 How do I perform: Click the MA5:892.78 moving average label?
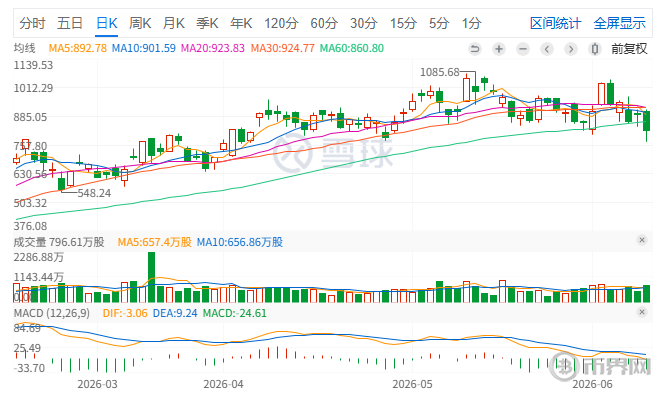[x=78, y=48]
